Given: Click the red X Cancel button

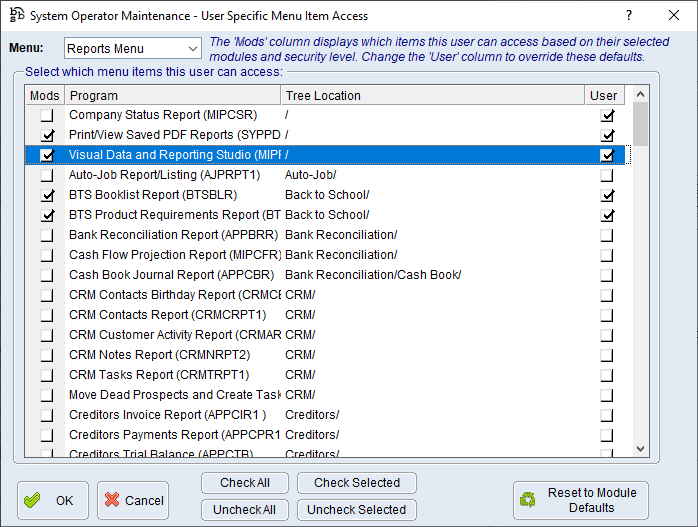Looking at the screenshot, I should 132,500.
